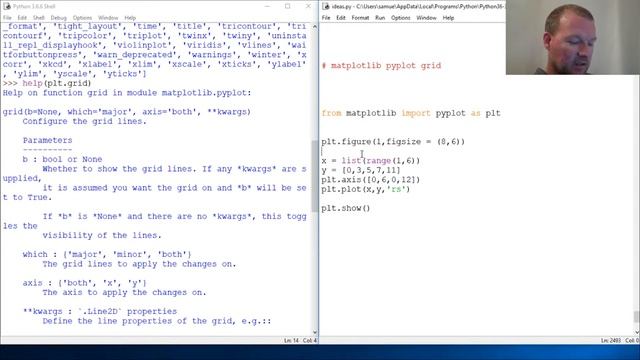Open Shell menu in Python Shell
Image resolution: width=640 pixels, height=360 pixels.
click(x=39, y=18)
